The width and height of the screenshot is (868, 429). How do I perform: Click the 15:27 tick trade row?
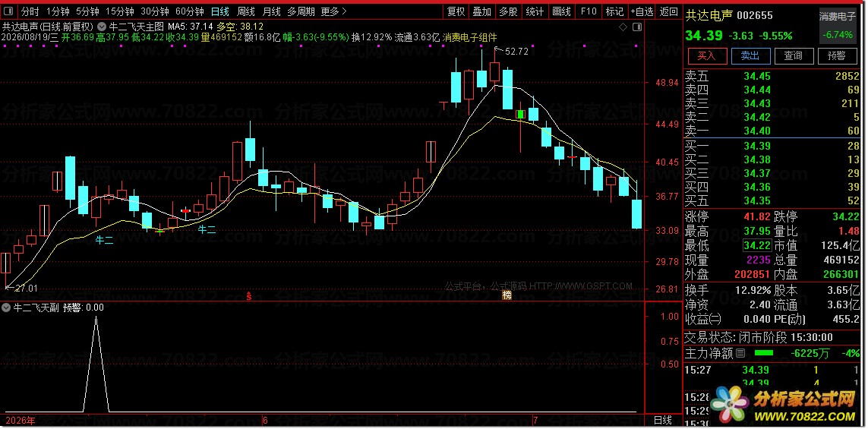pyautogui.click(x=772, y=370)
